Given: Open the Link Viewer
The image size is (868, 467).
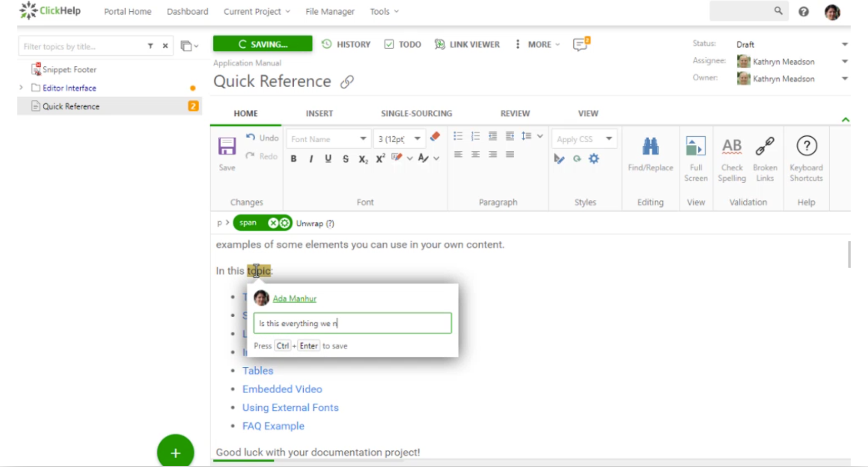Looking at the screenshot, I should [467, 44].
